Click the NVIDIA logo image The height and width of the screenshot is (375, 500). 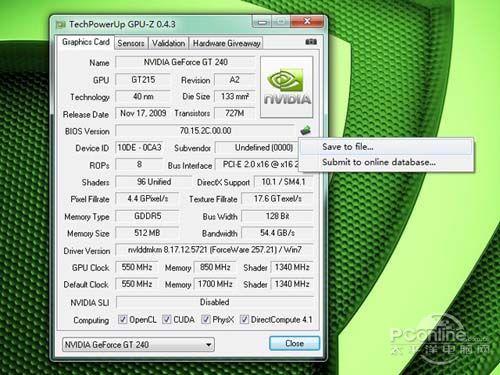pyautogui.click(x=287, y=87)
